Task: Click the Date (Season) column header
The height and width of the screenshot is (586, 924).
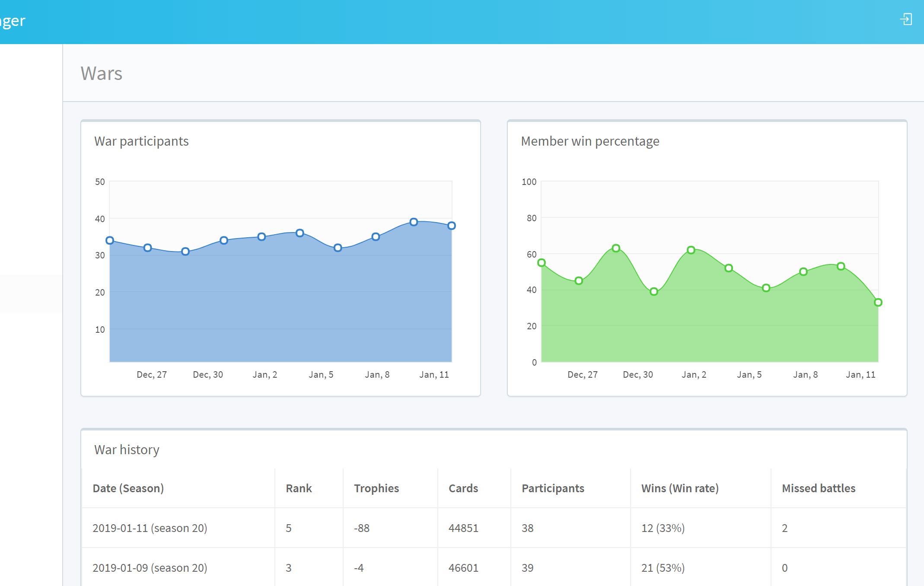Action: pos(128,488)
